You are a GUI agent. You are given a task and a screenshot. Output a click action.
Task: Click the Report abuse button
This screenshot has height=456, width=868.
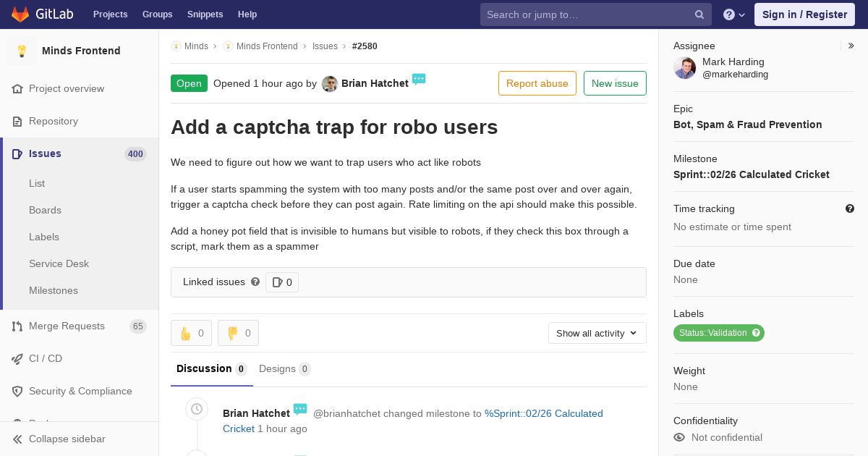click(537, 83)
